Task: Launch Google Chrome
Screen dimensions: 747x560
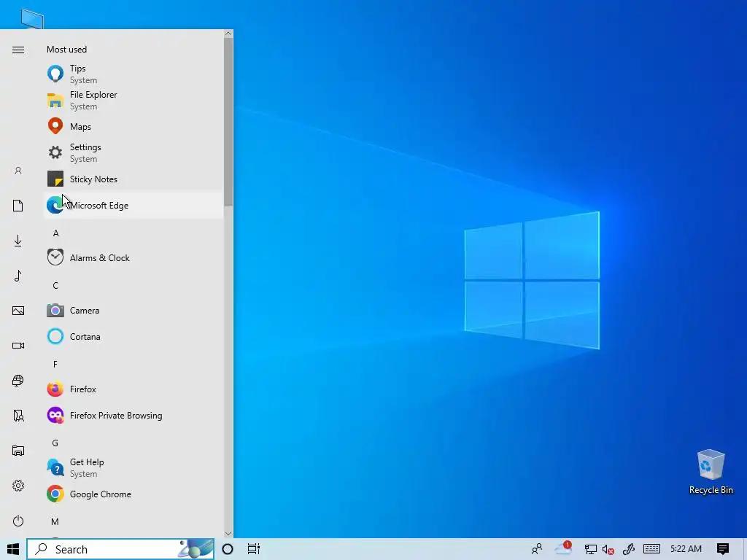Action: [133, 494]
